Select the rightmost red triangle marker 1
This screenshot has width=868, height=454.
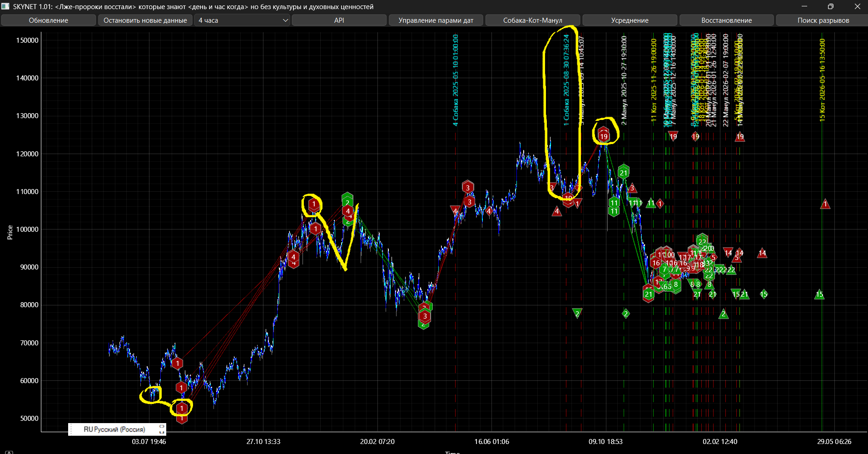pyautogui.click(x=825, y=205)
